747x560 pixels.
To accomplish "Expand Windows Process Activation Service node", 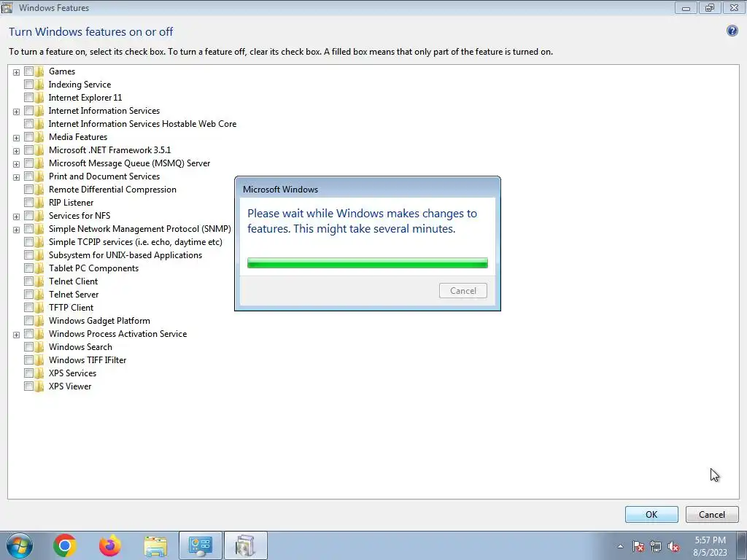I will 16,335.
